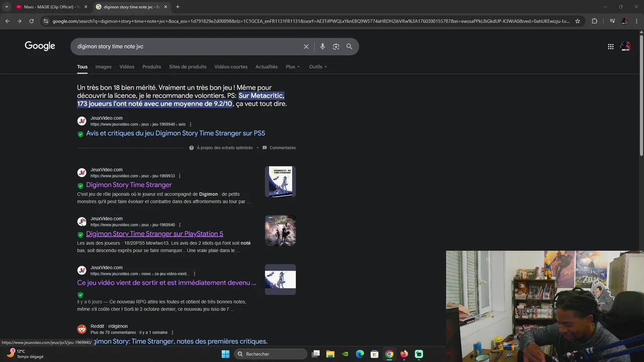Screen dimensions: 644x362
Task: Bookmark this page with the star icon
Action: pyautogui.click(x=578, y=21)
